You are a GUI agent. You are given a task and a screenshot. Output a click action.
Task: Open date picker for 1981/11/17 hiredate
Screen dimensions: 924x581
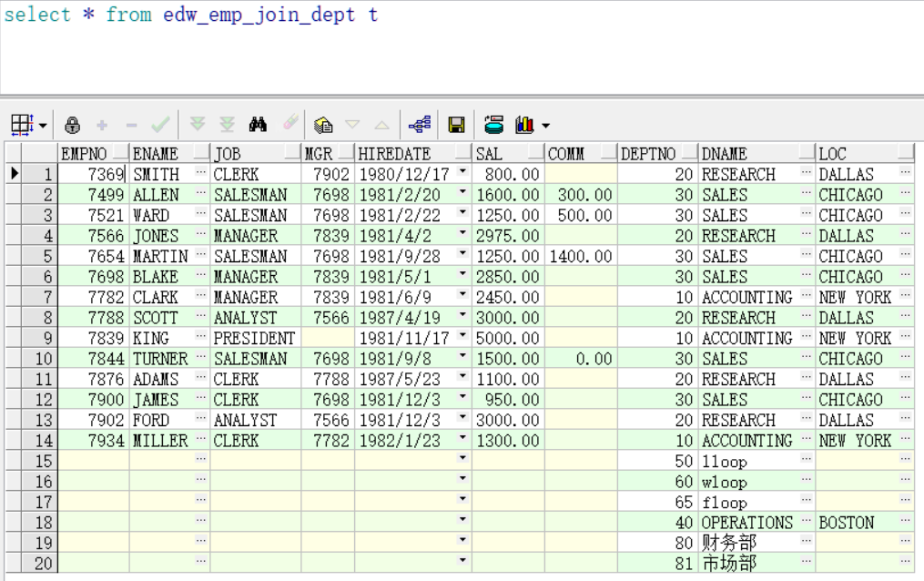tap(462, 335)
